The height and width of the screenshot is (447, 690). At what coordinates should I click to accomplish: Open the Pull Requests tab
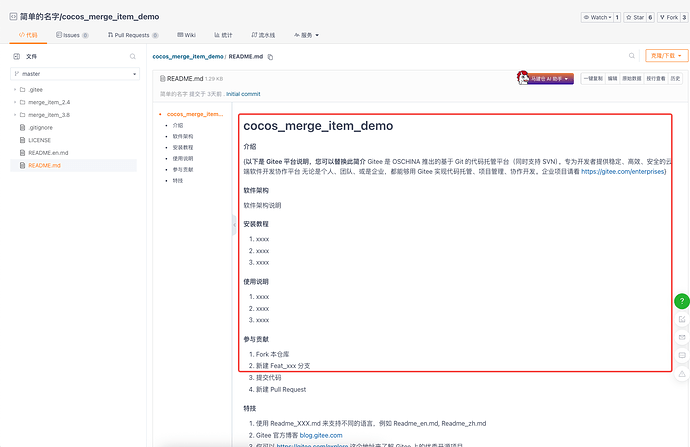tap(133, 35)
